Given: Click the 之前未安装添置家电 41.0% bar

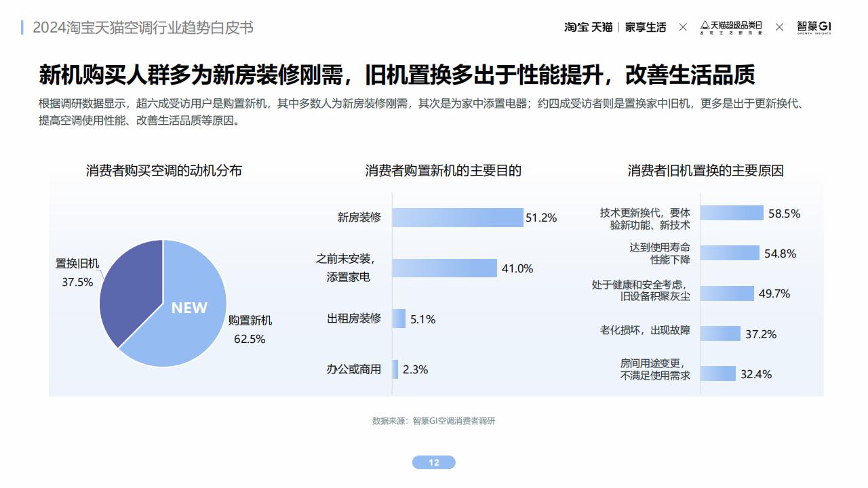Looking at the screenshot, I should (445, 268).
